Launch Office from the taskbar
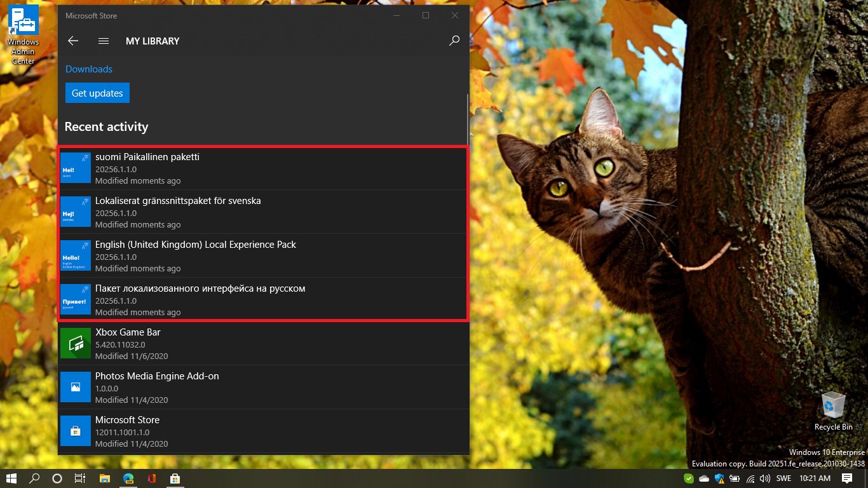The image size is (868, 488). click(151, 478)
